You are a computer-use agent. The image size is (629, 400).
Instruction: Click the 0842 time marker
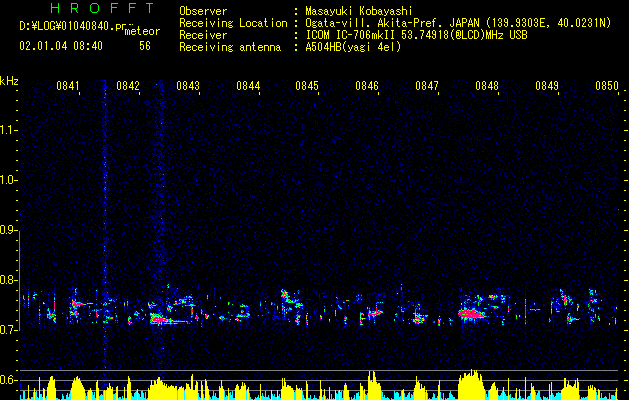pyautogui.click(x=128, y=86)
